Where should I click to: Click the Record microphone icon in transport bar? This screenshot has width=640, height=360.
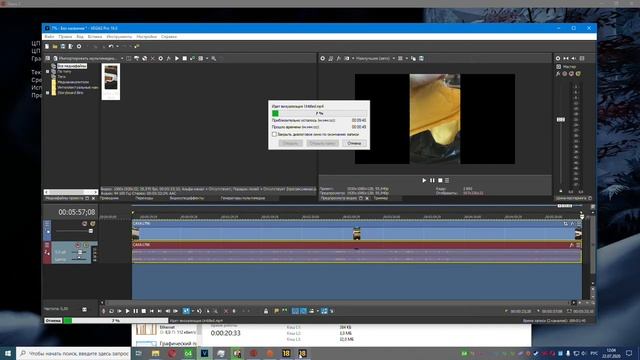104,311
